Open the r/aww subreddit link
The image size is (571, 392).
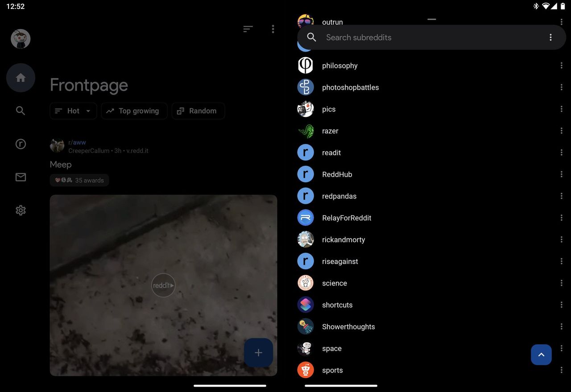tap(77, 143)
